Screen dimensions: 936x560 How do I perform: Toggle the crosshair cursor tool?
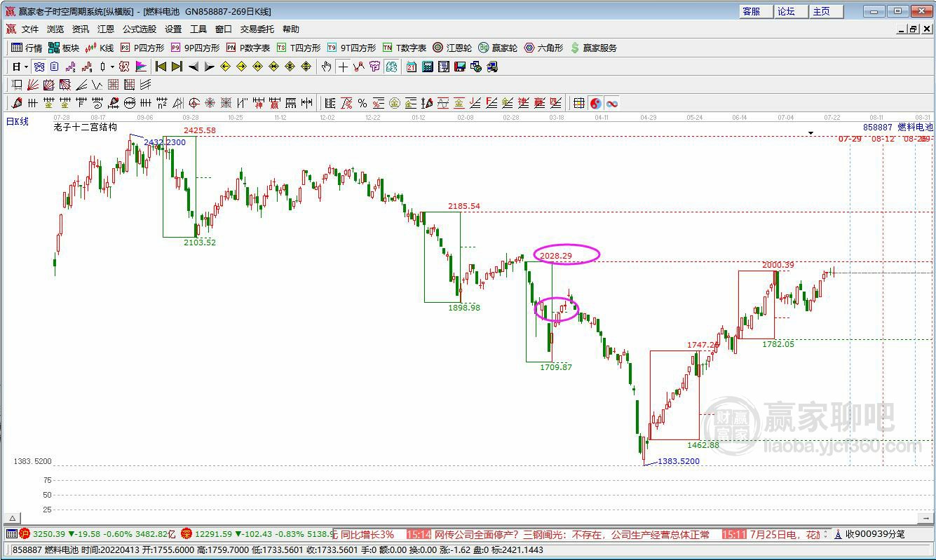click(343, 67)
